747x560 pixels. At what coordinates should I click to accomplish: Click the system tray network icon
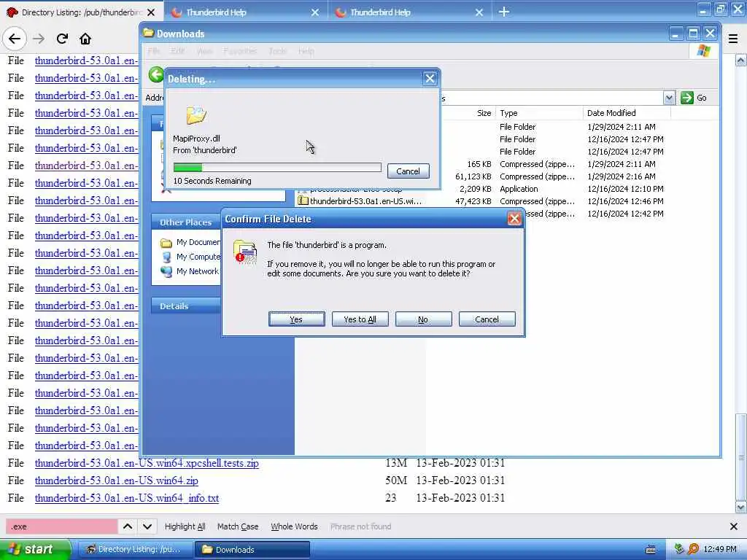tap(679, 549)
